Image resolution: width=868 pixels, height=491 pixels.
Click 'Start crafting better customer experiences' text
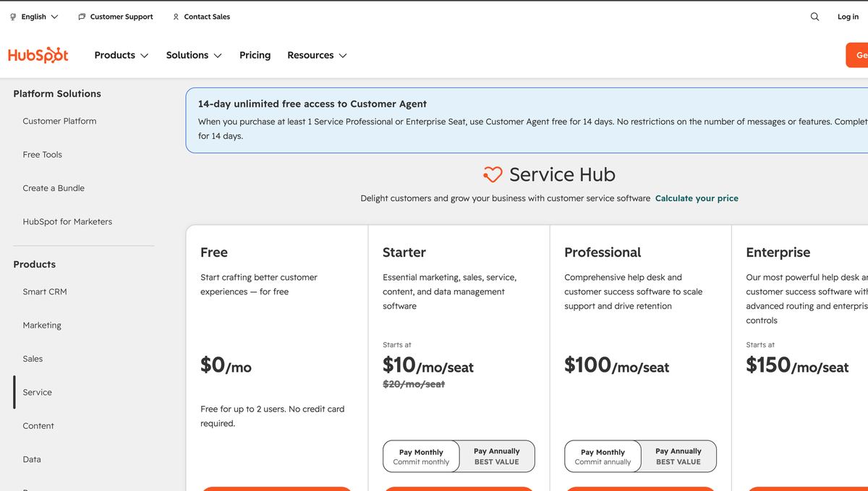coord(259,284)
